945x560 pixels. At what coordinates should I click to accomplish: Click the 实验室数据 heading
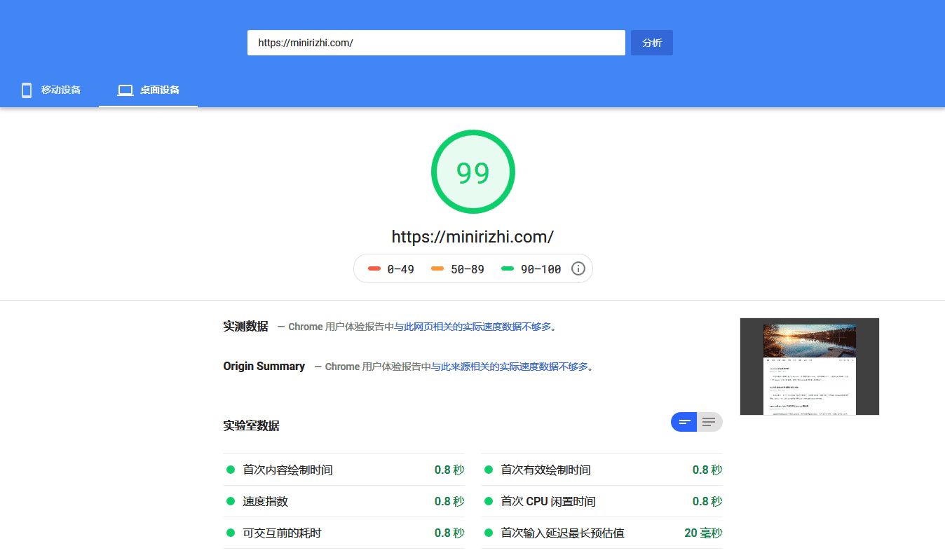tap(251, 426)
